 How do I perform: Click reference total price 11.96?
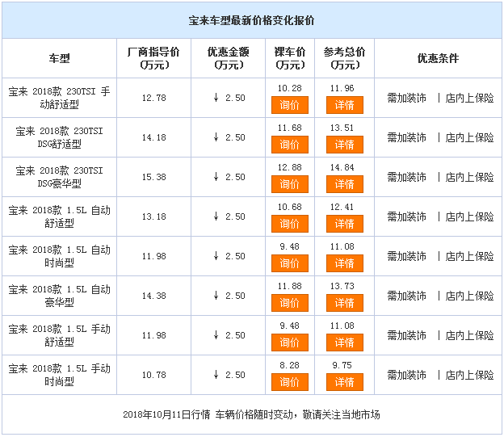pyautogui.click(x=342, y=88)
